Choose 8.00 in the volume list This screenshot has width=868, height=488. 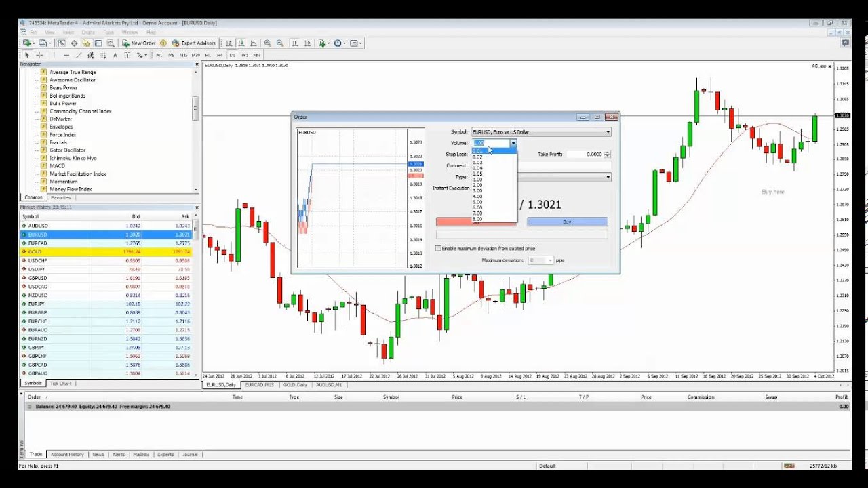coord(495,219)
